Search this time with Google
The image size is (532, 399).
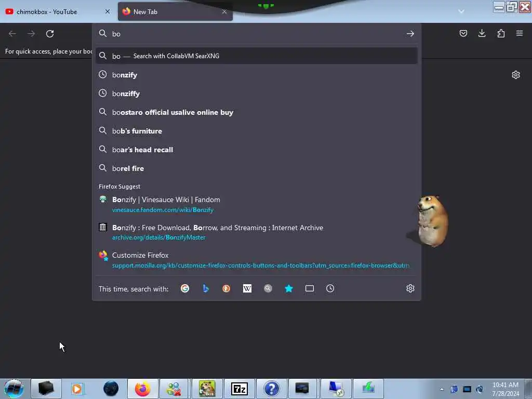185,288
